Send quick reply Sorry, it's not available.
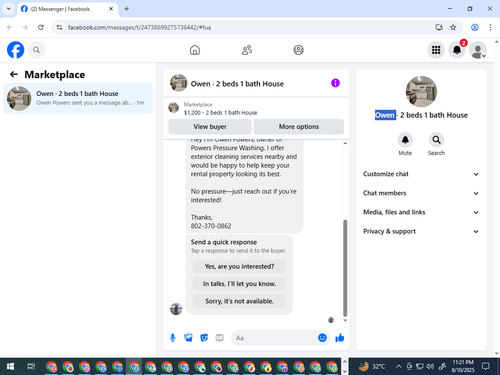The width and height of the screenshot is (500, 375). (x=239, y=301)
